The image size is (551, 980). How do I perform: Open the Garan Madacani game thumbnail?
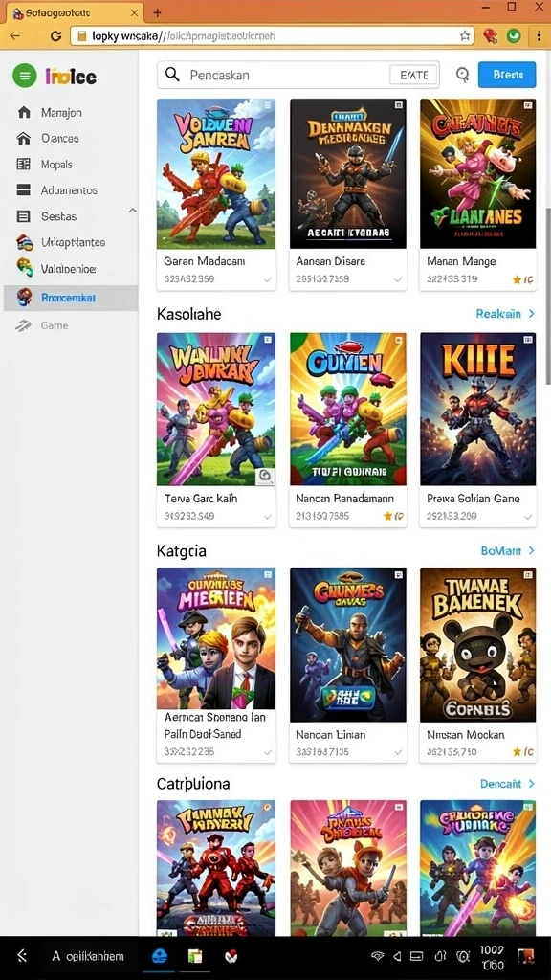tap(216, 174)
